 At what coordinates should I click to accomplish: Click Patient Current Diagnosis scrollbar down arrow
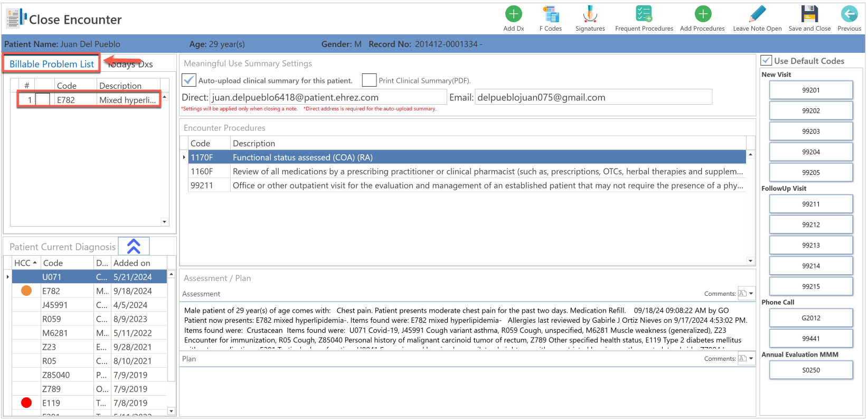[171, 410]
